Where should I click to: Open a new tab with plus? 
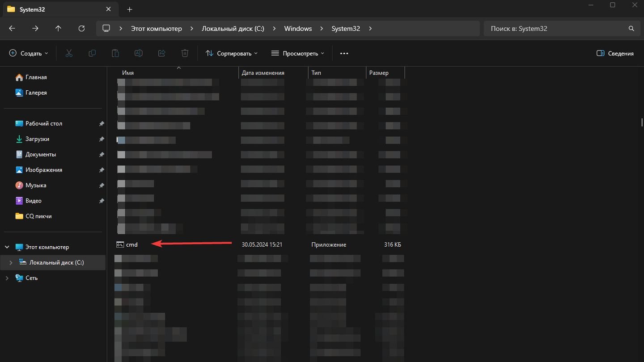[x=130, y=9]
